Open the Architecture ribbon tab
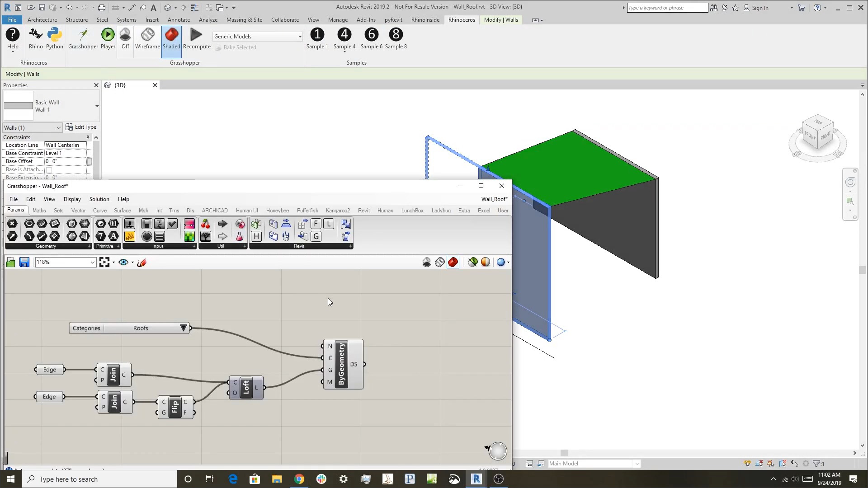Screen dimensions: 868x488 click(42, 20)
